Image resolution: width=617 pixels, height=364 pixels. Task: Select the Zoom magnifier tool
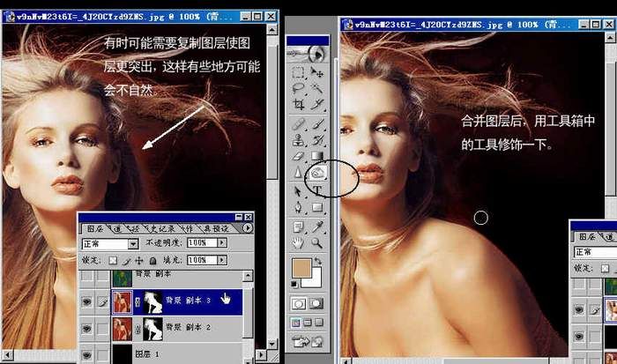coord(317,242)
